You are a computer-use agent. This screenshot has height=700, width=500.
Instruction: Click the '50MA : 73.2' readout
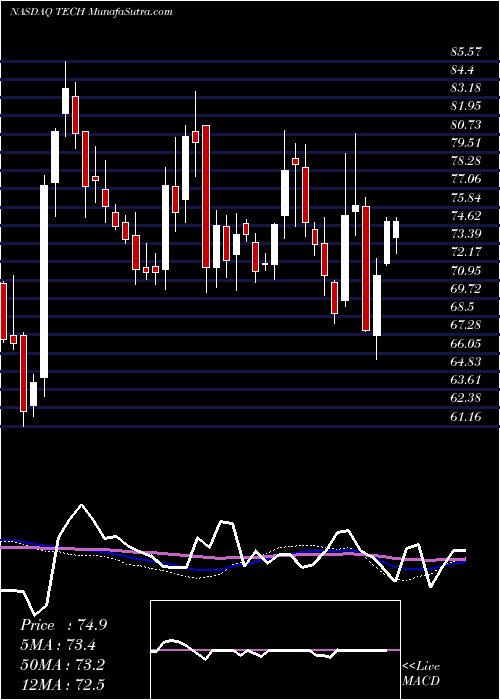[62, 664]
